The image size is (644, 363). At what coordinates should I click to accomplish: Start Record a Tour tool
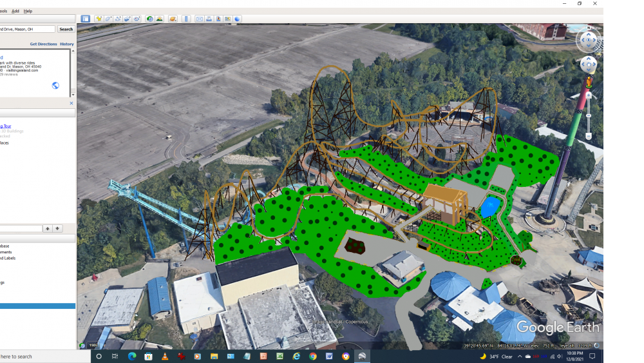pyautogui.click(x=137, y=19)
